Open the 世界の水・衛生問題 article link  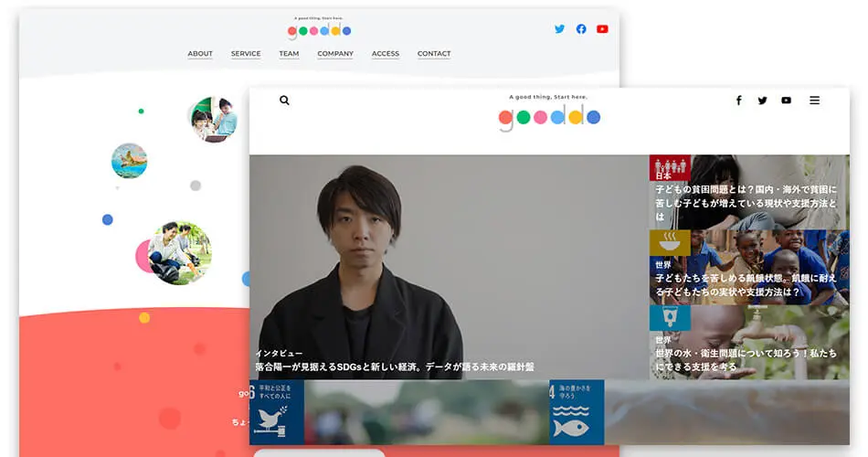[746, 360]
